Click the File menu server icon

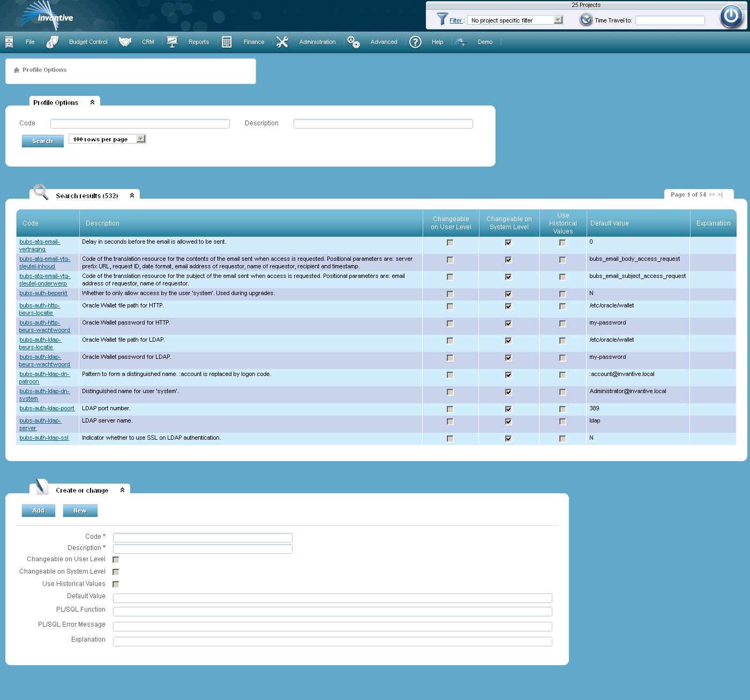coord(9,42)
